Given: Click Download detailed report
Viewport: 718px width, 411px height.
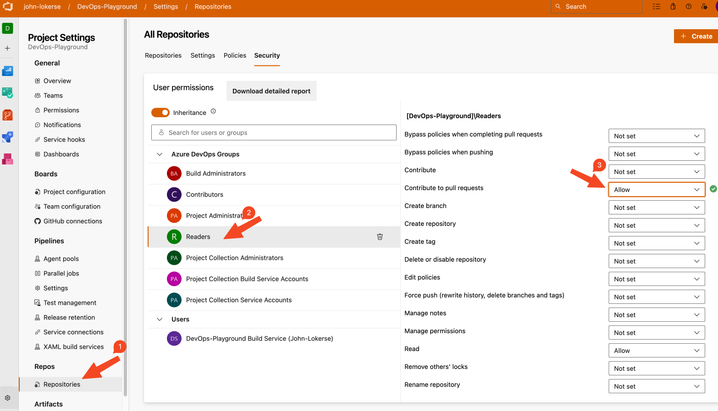Looking at the screenshot, I should click(x=271, y=91).
